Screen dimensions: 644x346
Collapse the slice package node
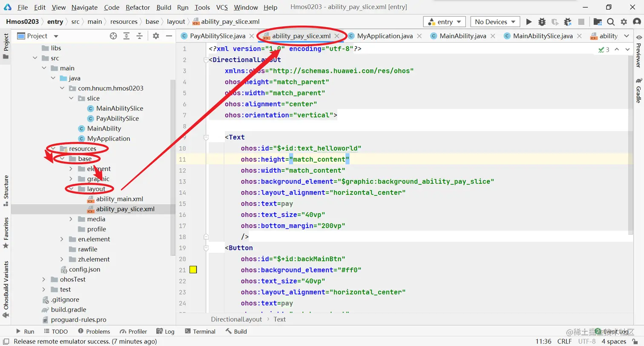[71, 98]
